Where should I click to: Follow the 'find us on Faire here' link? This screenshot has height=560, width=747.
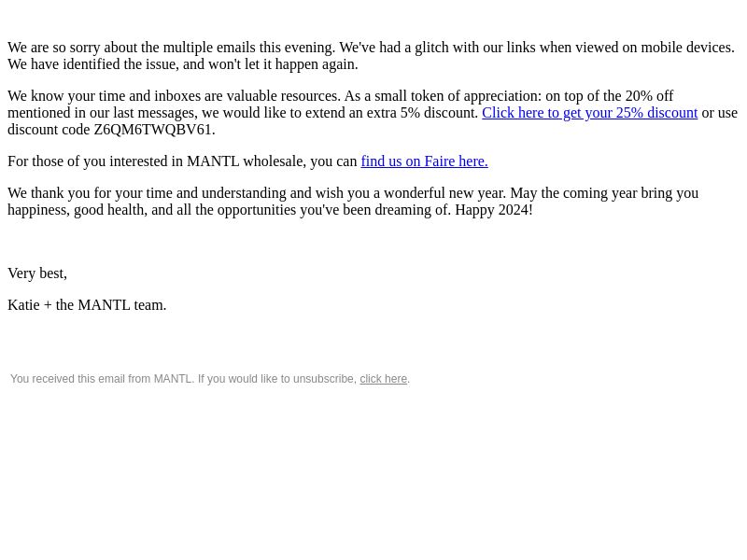[x=424, y=161]
